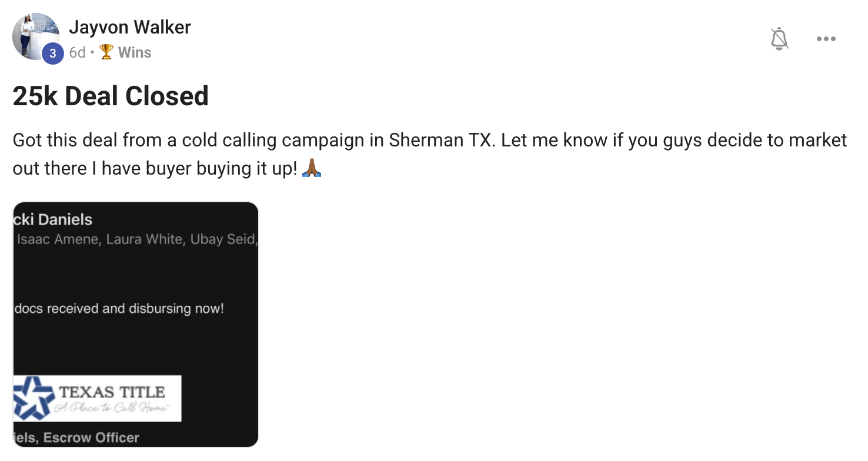Click "A Place to Call Home" tagline
Image resolution: width=868 pixels, height=461 pixels.
point(112,408)
